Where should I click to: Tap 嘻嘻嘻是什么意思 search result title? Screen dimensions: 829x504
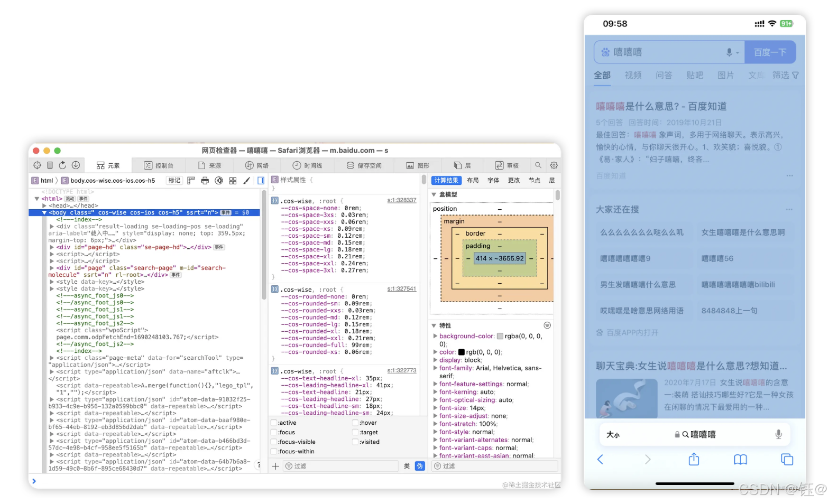pyautogui.click(x=661, y=106)
